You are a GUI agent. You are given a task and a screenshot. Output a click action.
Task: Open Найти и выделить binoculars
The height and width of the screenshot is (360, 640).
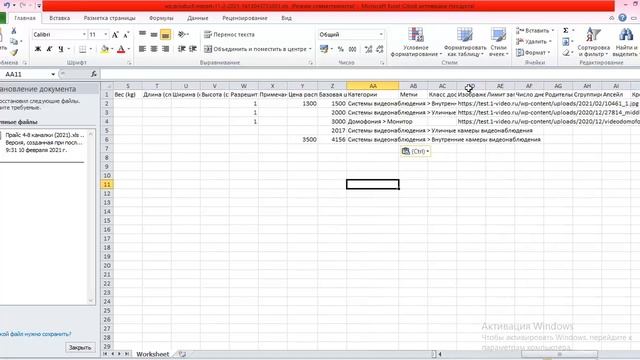click(626, 42)
